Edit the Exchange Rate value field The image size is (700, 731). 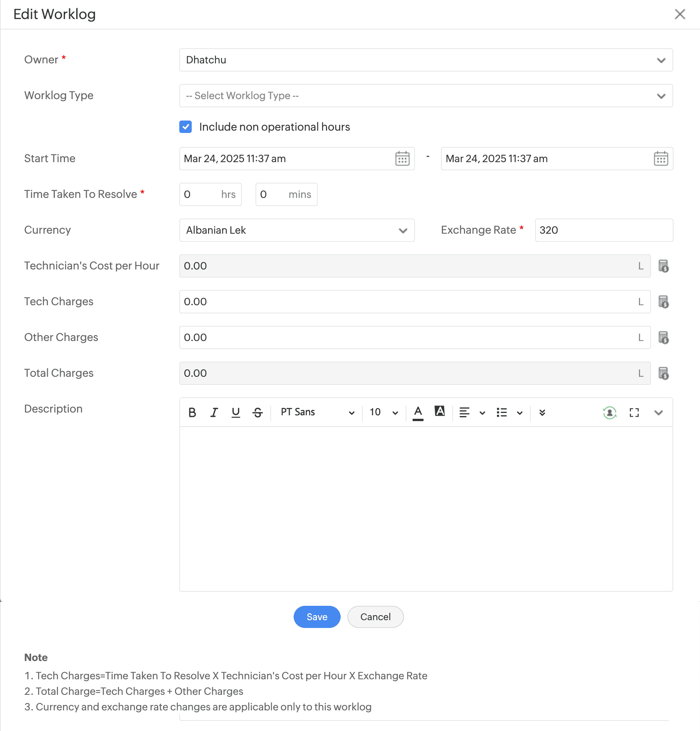click(x=603, y=230)
